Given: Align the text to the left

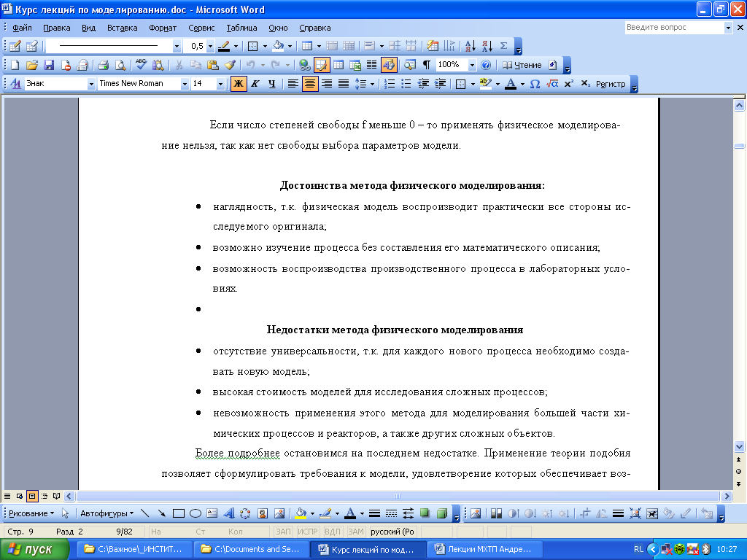Looking at the screenshot, I should pyautogui.click(x=293, y=84).
